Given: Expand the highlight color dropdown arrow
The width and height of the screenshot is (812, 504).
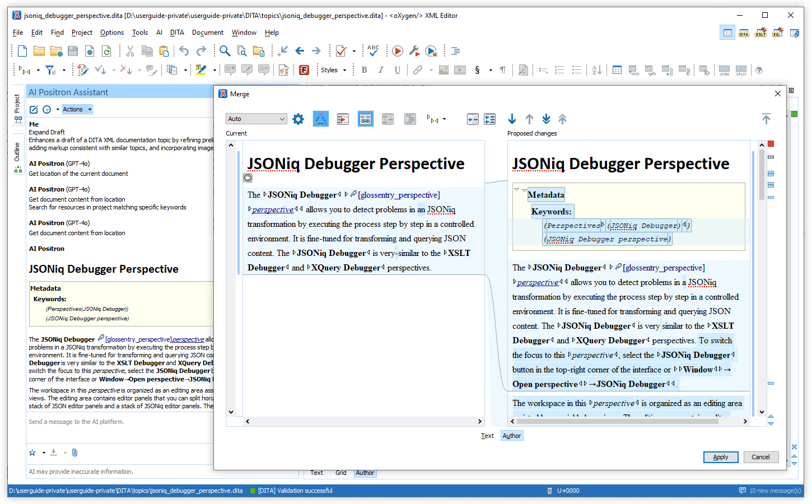Looking at the screenshot, I should click(214, 70).
